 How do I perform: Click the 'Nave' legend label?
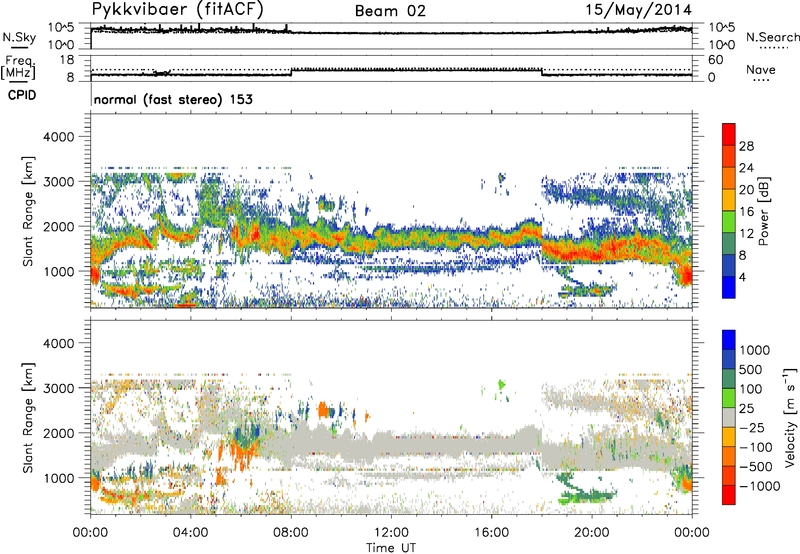point(761,69)
